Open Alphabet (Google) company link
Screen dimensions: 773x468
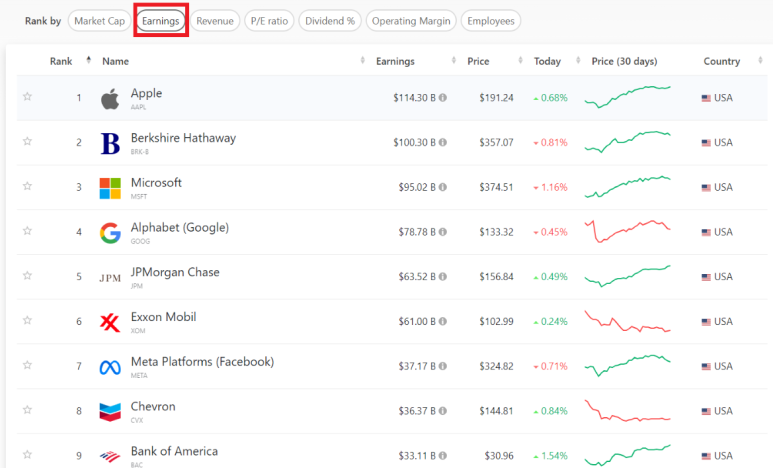[180, 228]
